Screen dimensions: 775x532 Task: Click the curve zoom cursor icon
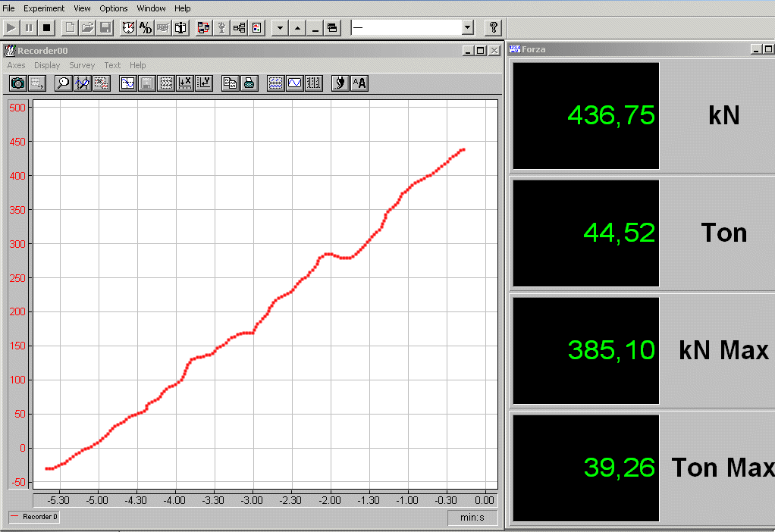coord(82,83)
